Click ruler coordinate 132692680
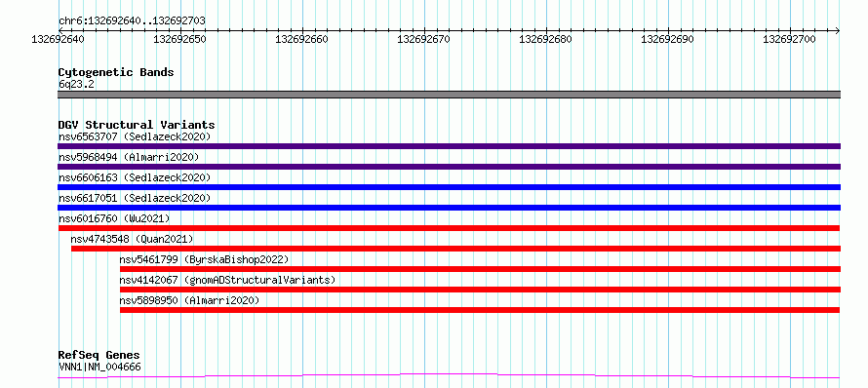Viewport: 868px width, 388px height. tap(546, 39)
